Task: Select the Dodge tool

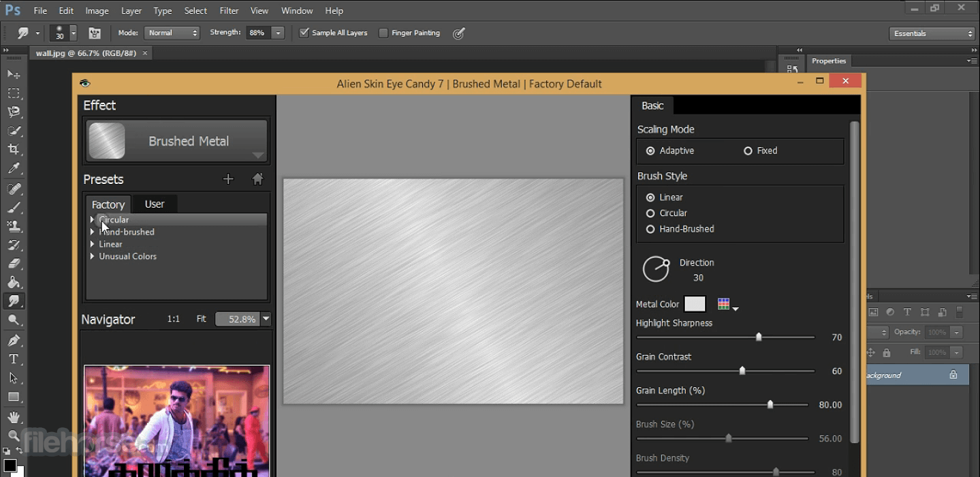Action: pos(13,320)
